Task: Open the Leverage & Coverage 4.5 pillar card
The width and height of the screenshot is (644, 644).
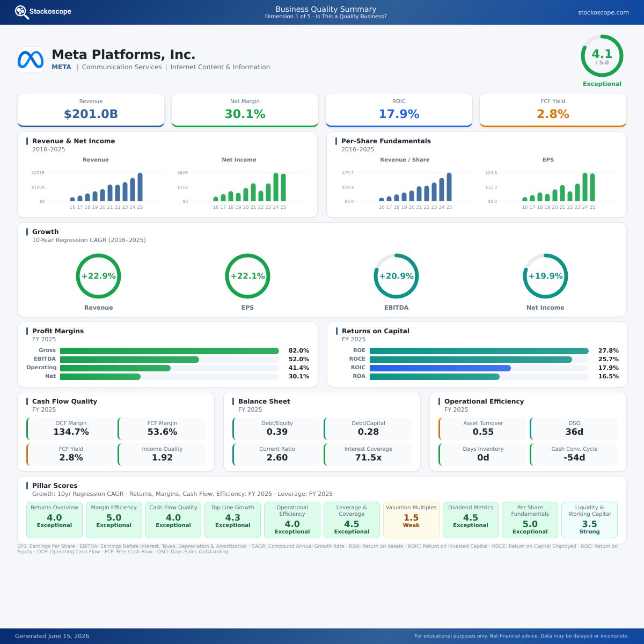Action: (352, 520)
